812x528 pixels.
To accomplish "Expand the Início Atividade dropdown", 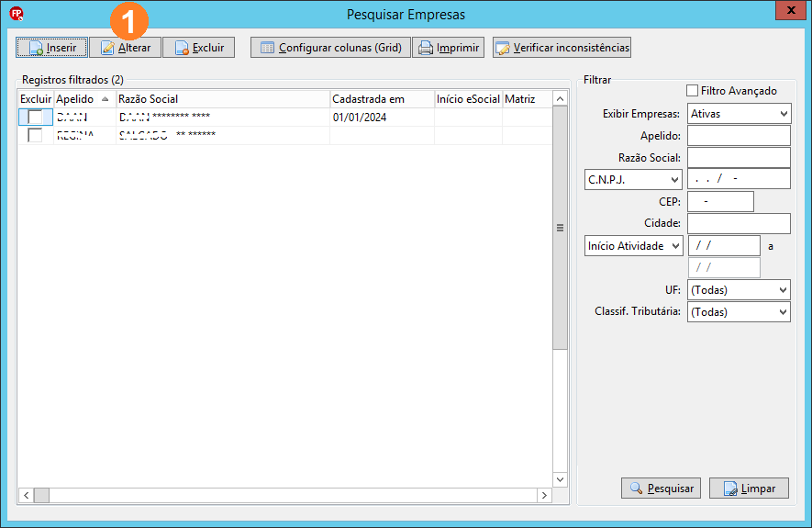I will point(633,246).
